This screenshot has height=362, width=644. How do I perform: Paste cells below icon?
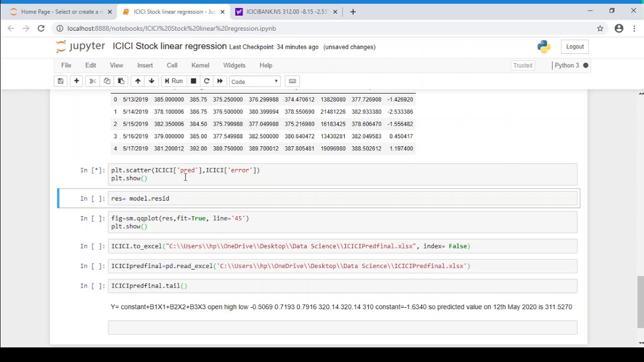click(121, 81)
